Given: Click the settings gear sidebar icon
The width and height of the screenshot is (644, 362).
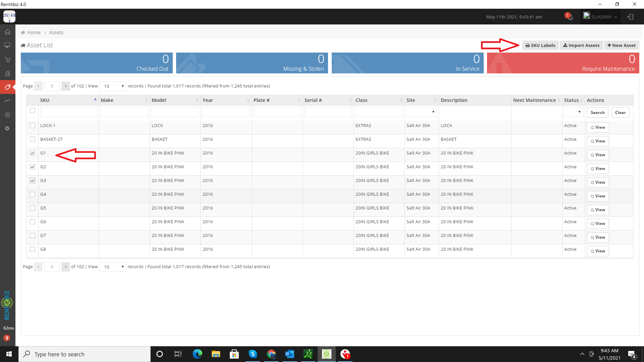Looking at the screenshot, I should click(7, 128).
